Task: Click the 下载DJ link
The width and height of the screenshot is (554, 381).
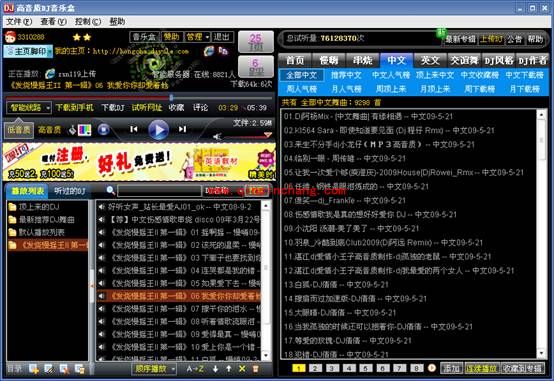Action: (x=113, y=107)
